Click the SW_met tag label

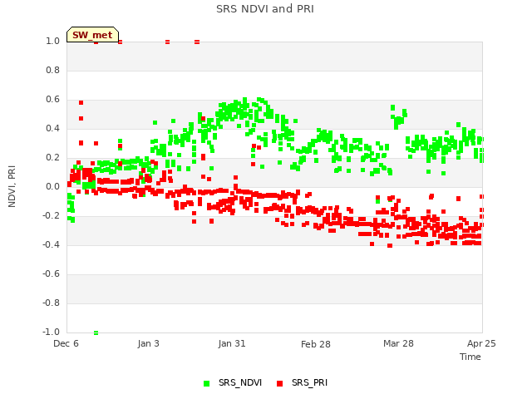[92, 35]
